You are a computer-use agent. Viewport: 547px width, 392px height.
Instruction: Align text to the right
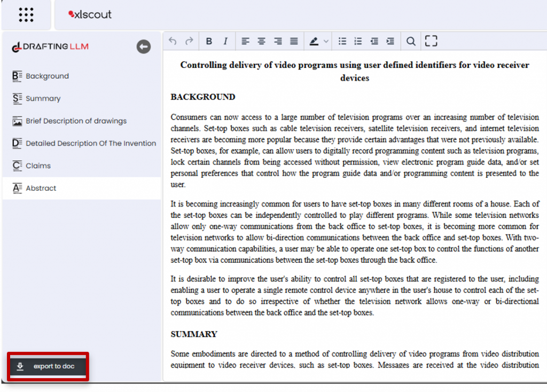[x=278, y=41]
